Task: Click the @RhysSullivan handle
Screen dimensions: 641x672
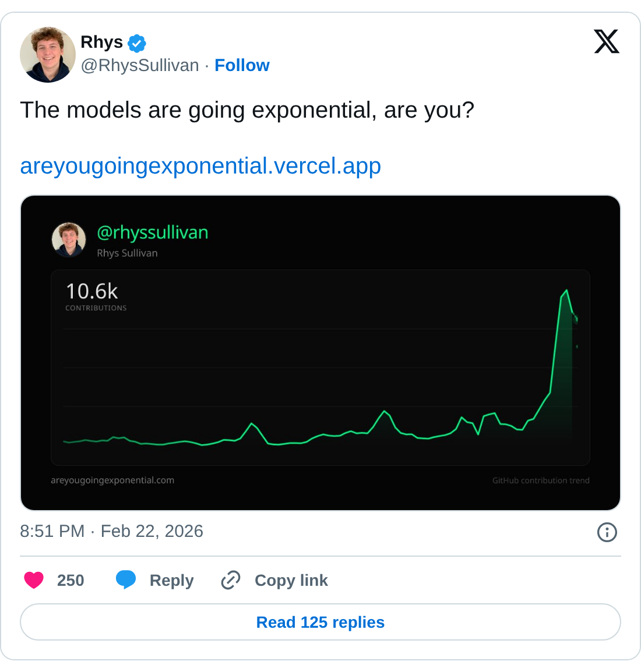Action: [x=140, y=65]
